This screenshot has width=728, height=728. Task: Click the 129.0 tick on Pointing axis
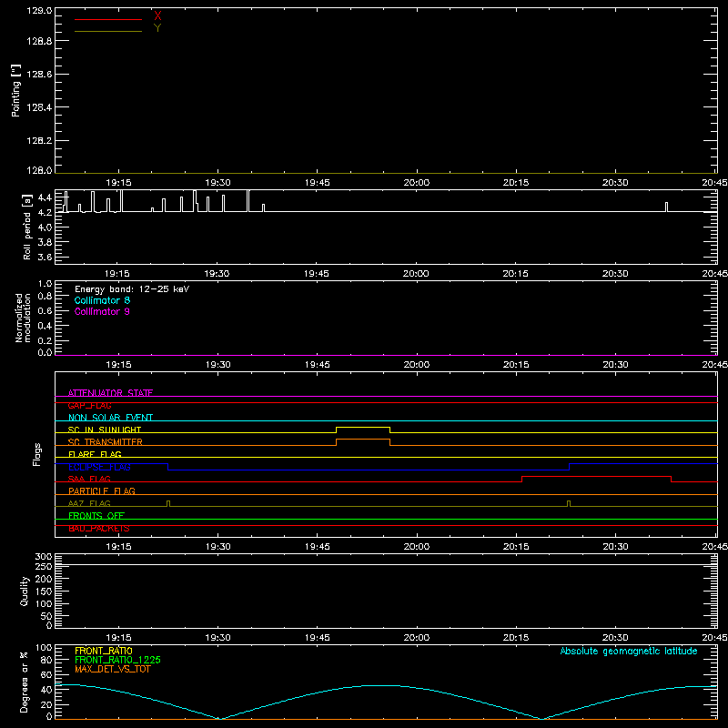coord(39,10)
